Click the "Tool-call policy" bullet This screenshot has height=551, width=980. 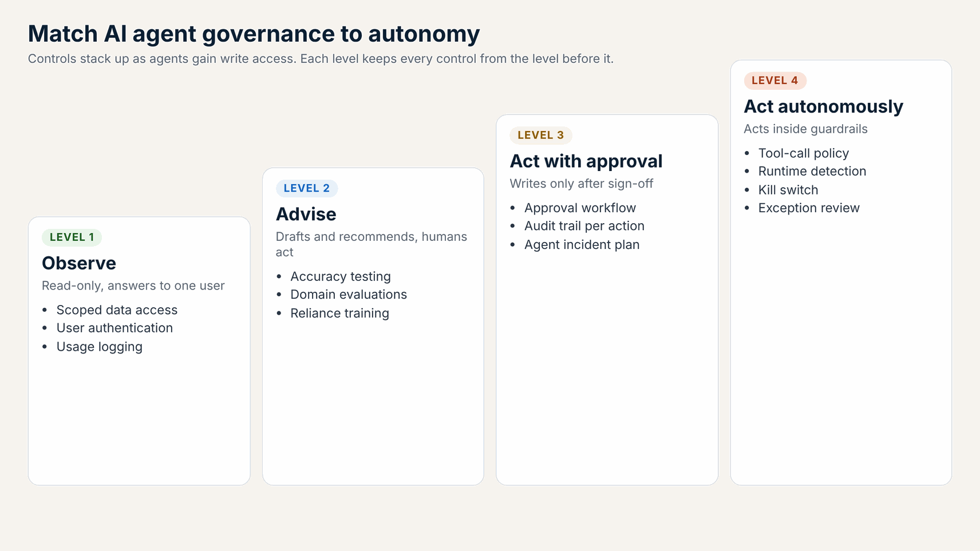tap(804, 153)
